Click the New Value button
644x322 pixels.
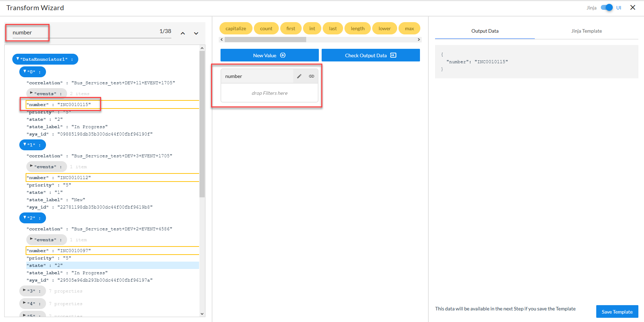[x=269, y=55]
